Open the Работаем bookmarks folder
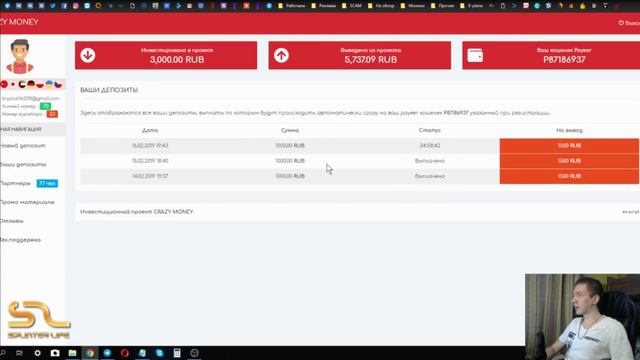Image resolution: width=640 pixels, height=360 pixels. (x=292, y=6)
